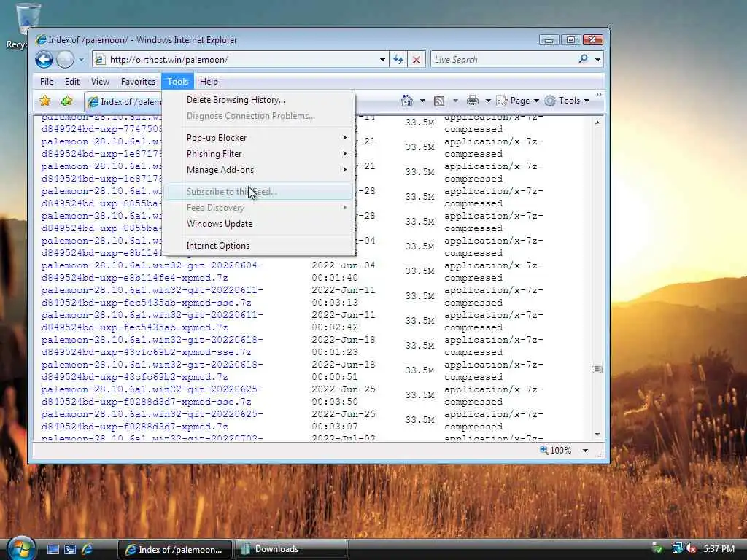Select the Index of /palemoon/ tab
747x560 pixels.
[125, 102]
